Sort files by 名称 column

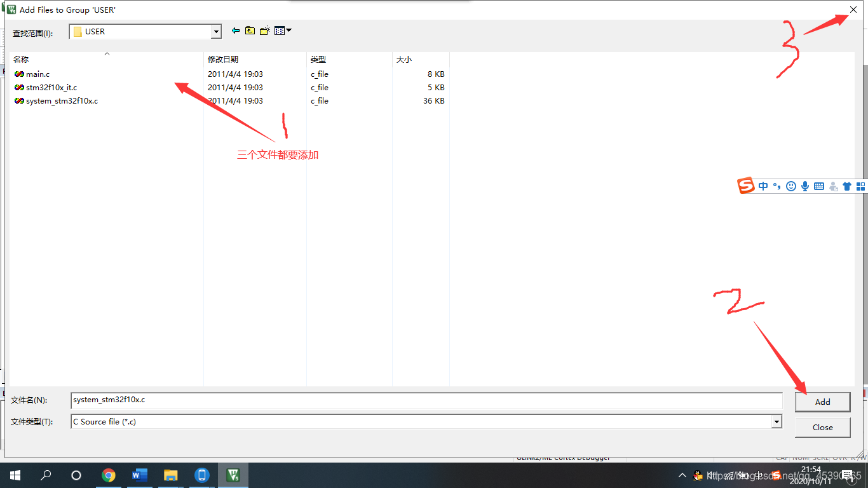pos(107,59)
